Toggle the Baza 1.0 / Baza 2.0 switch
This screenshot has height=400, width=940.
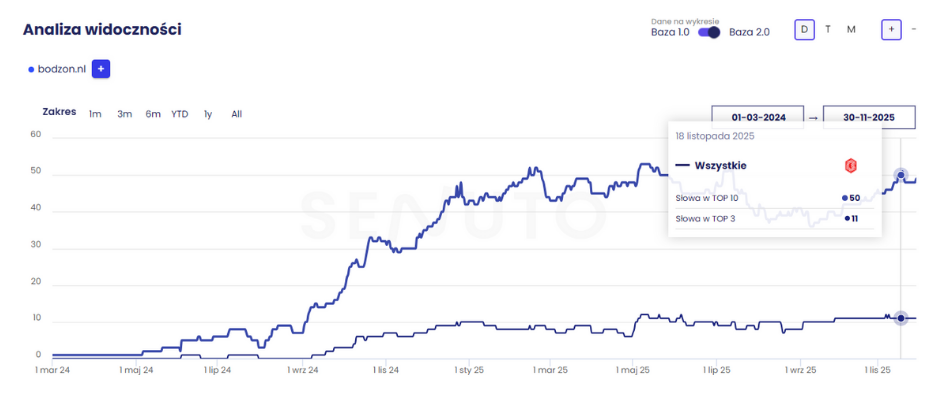point(709,32)
